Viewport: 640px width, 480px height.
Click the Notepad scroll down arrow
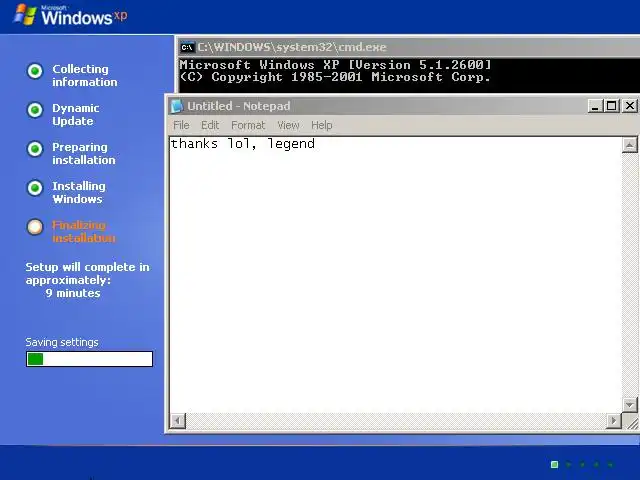point(629,404)
